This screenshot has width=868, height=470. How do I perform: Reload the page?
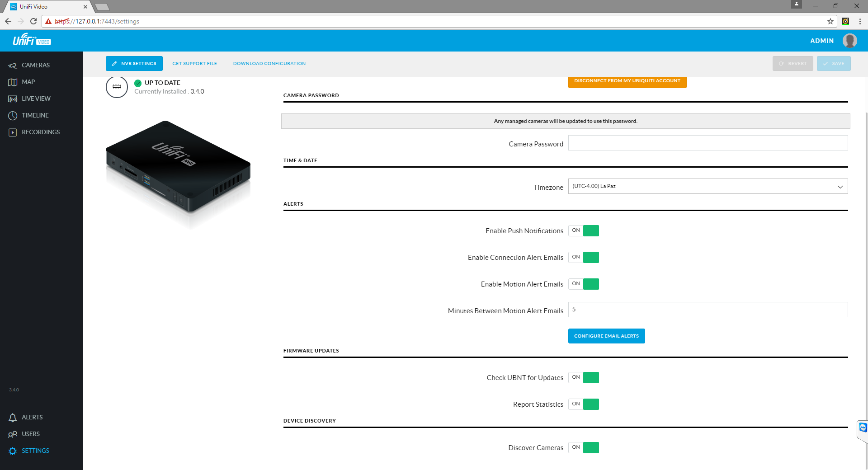click(x=33, y=21)
